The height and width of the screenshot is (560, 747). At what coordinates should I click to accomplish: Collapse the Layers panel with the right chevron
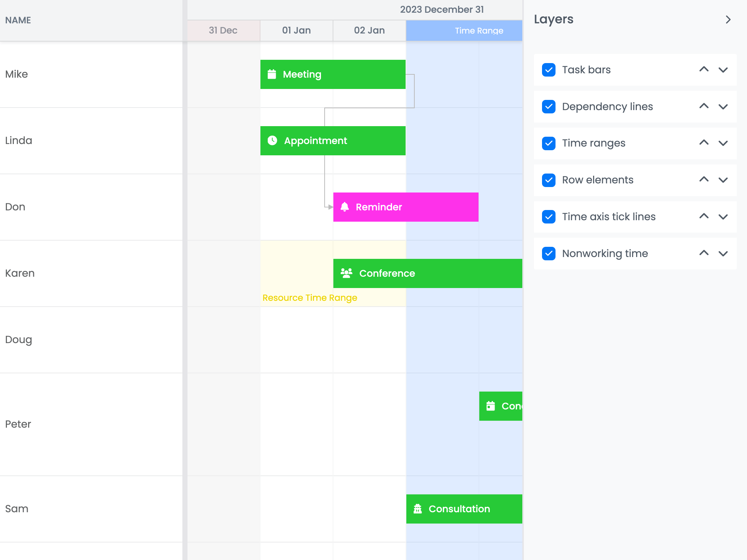click(x=728, y=19)
